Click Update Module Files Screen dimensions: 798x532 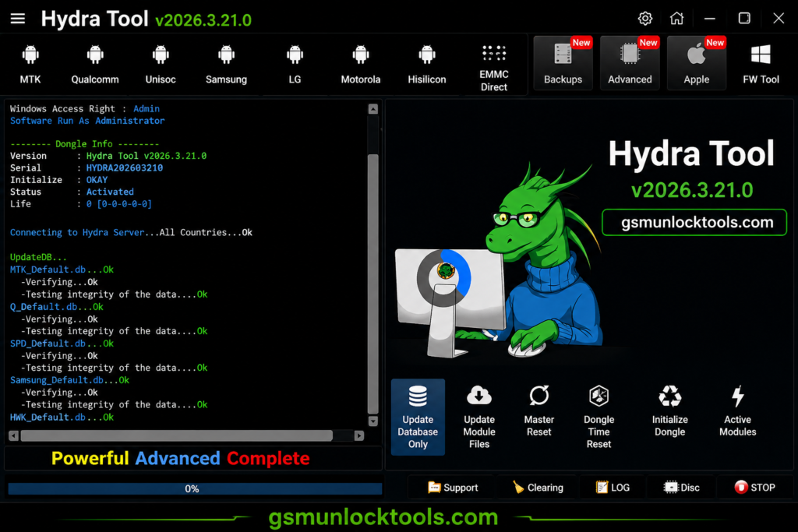pos(479,417)
